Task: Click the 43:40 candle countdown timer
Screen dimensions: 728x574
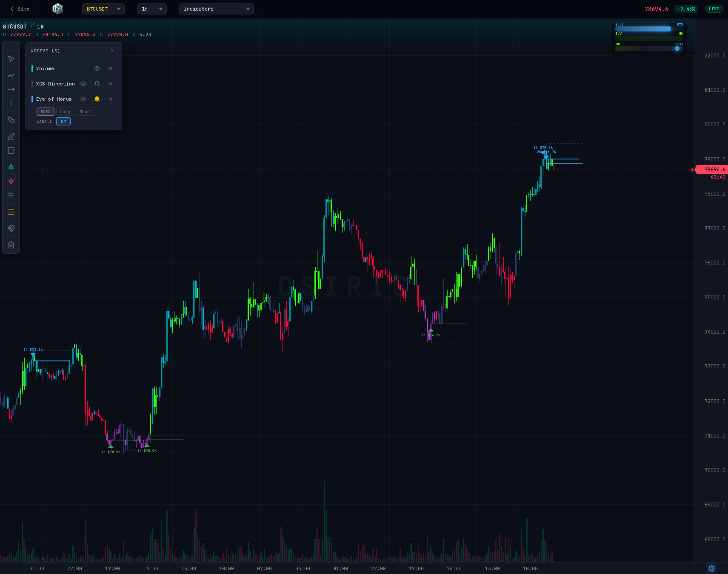Action: tap(718, 177)
